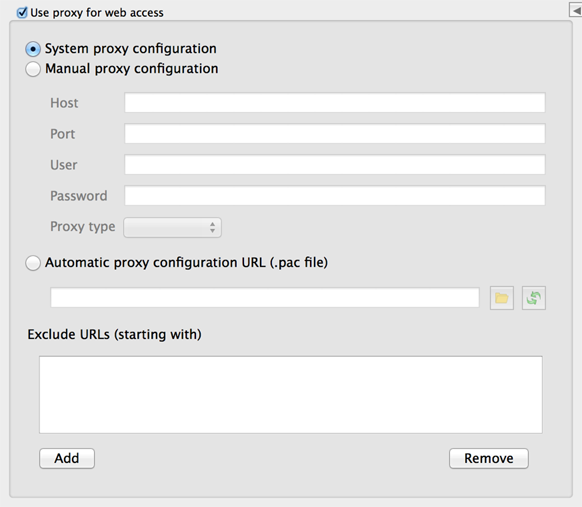This screenshot has height=507, width=582.
Task: Browse for a .pac file with folder icon
Action: point(501,298)
